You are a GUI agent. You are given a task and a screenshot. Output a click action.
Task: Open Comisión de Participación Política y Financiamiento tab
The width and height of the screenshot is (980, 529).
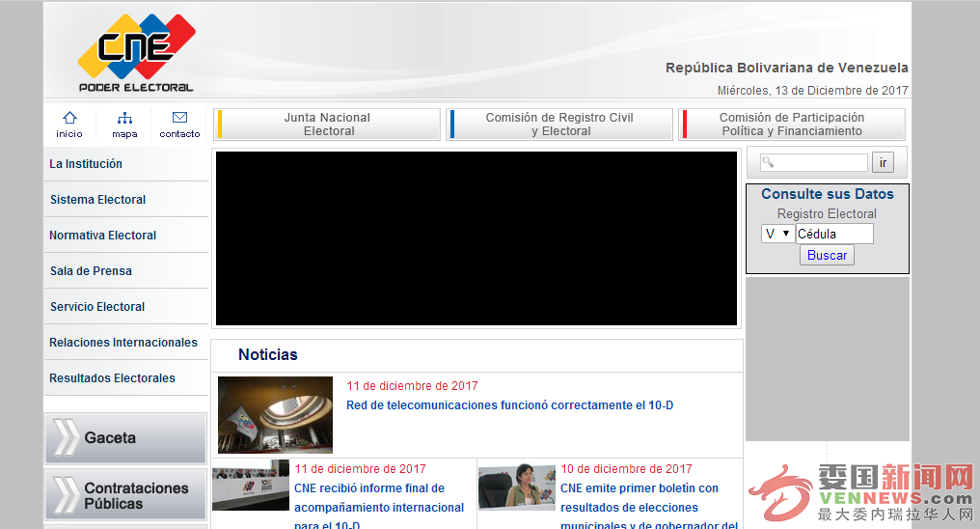pyautogui.click(x=792, y=124)
